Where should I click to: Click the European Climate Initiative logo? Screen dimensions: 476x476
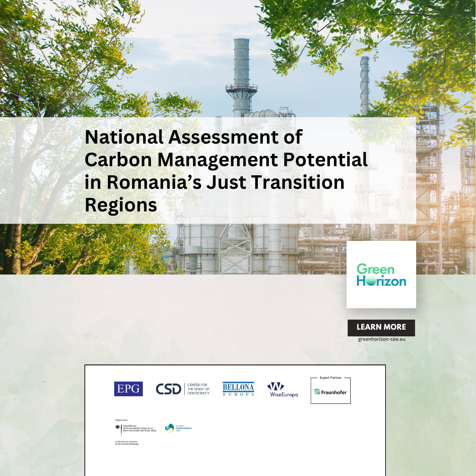[x=178, y=428]
